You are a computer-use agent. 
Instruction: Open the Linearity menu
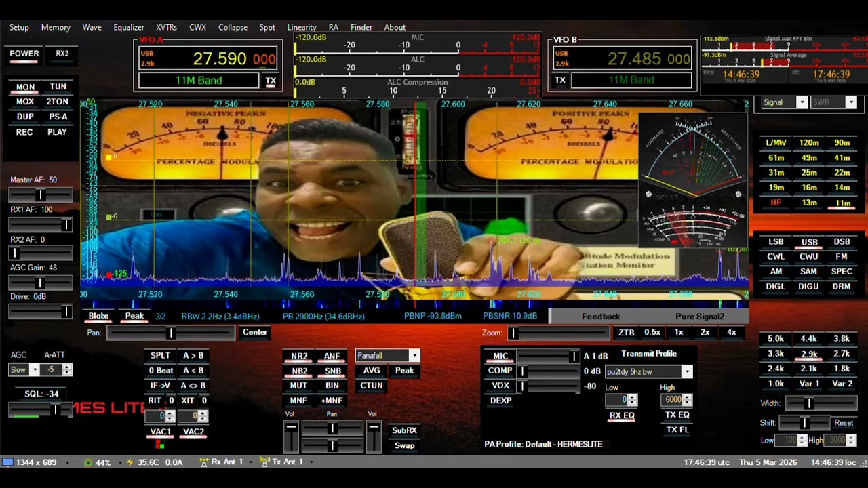[302, 28]
